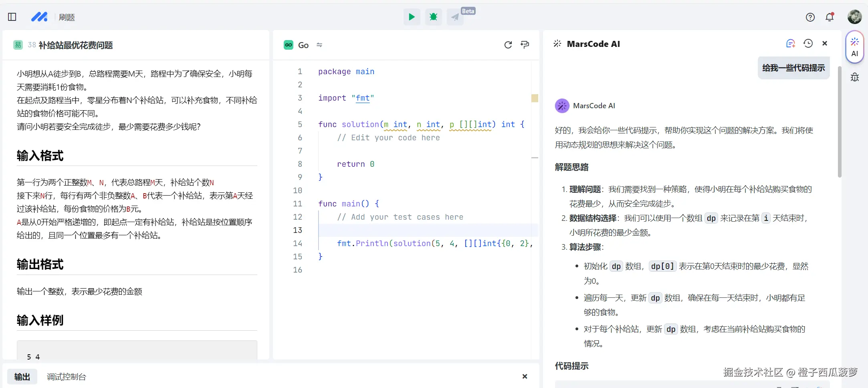Open the format/feedback icon next to editor refresh
The width and height of the screenshot is (868, 388).
[525, 44]
